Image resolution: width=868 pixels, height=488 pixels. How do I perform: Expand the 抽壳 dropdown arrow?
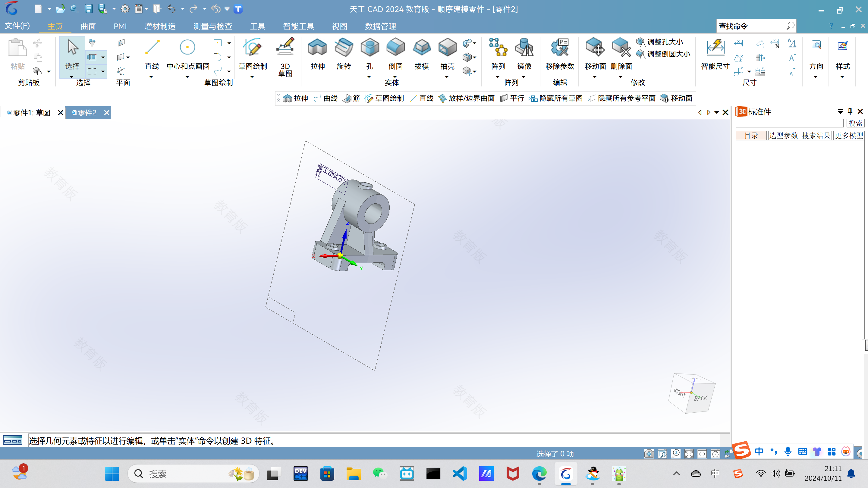coord(447,77)
